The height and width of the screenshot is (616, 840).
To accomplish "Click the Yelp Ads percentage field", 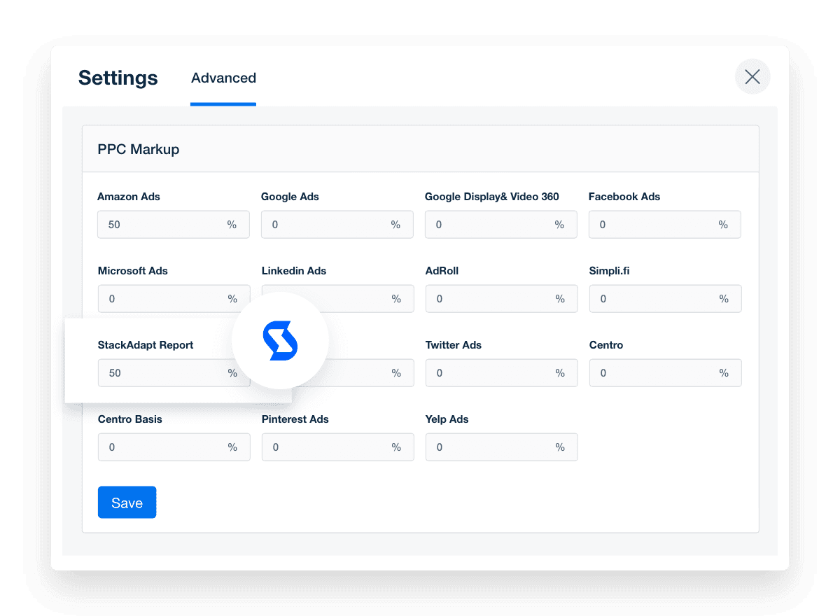I will 500,447.
